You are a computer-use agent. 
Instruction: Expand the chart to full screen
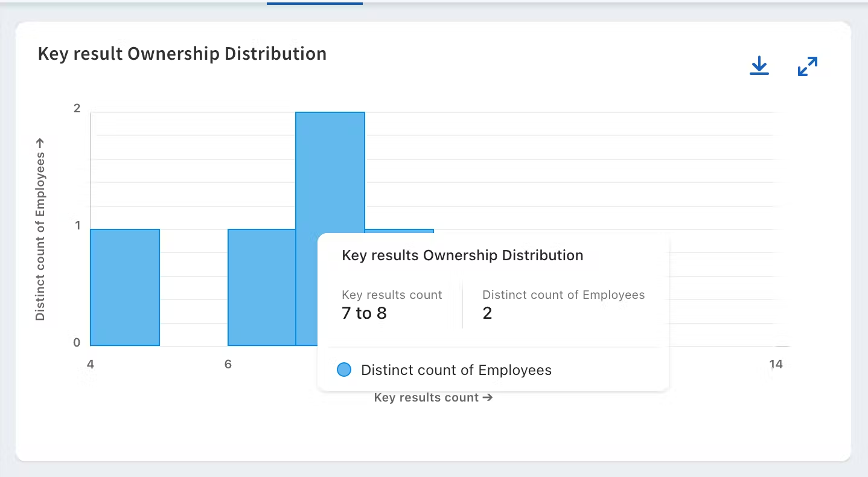(807, 66)
